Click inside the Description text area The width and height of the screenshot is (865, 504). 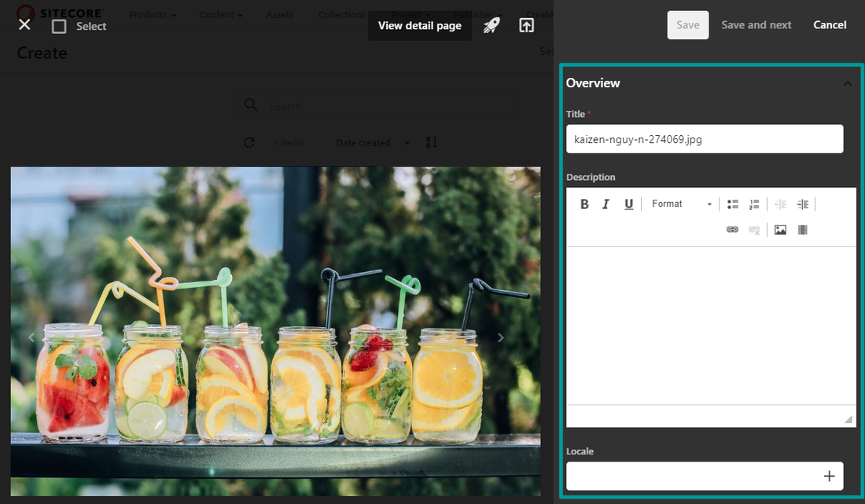[711, 326]
